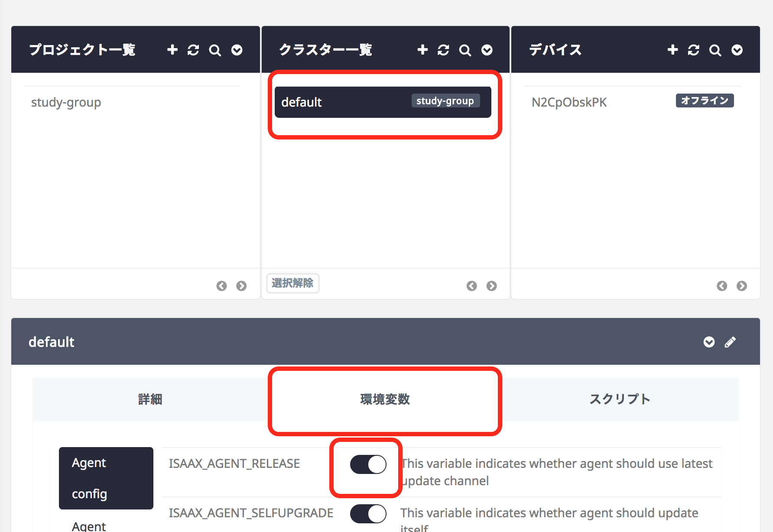Refresh the プロジェクト一覧 project list
The width and height of the screenshot is (773, 532).
coord(193,50)
